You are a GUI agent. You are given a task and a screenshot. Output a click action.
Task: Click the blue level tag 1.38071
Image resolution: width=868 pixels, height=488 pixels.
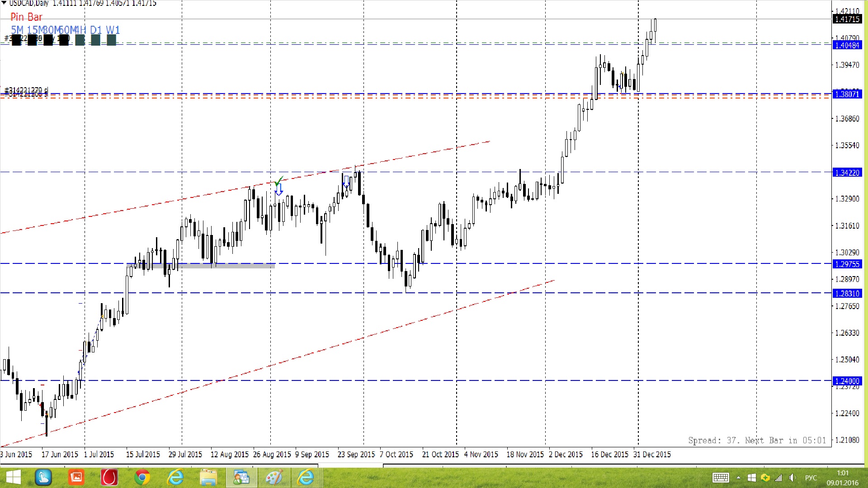(847, 94)
